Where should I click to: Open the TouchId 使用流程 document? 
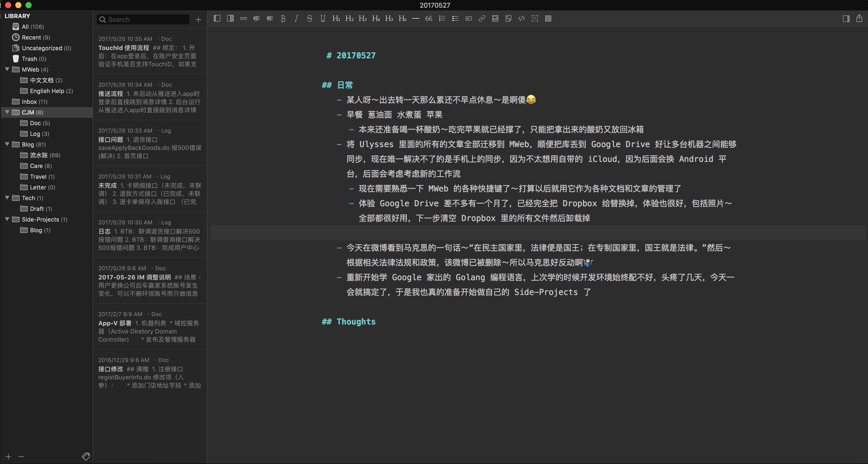150,51
